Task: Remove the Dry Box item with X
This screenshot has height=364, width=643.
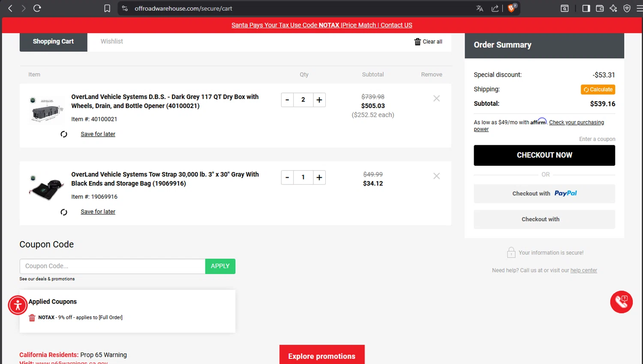Action: click(x=436, y=98)
